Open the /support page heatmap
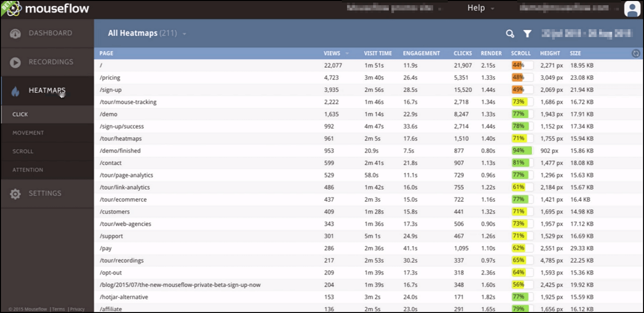This screenshot has width=644, height=313. (x=111, y=236)
